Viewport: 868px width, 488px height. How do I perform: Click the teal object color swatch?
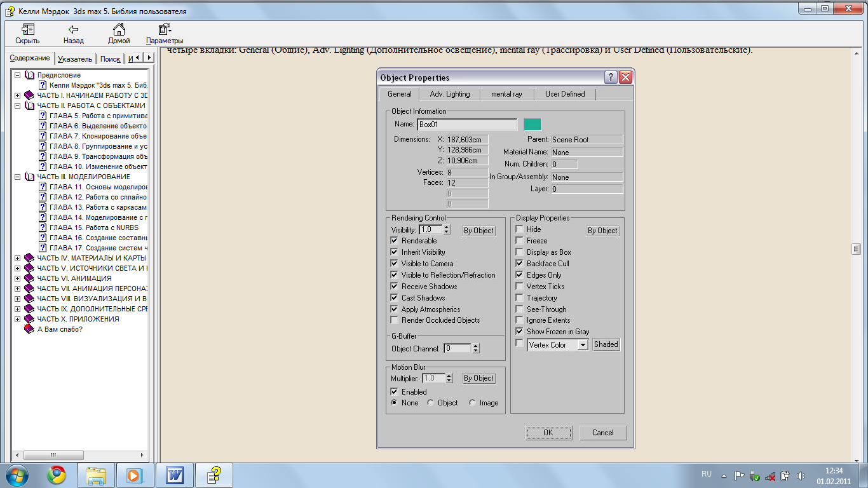click(x=532, y=125)
